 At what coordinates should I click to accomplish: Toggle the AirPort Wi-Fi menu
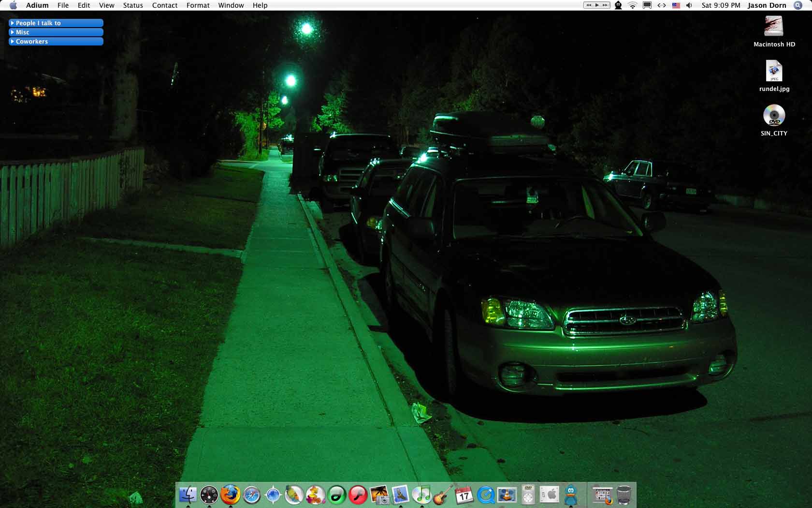(632, 5)
